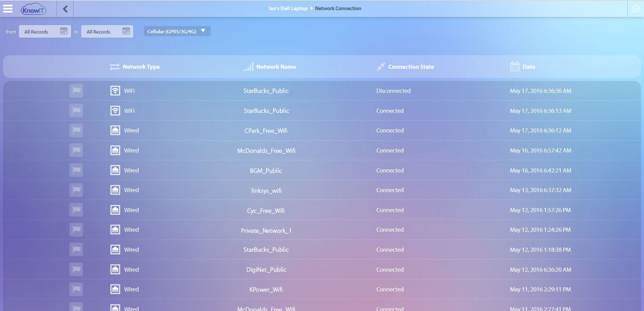Click the date May 17, 2016 6:36:36 AM

[x=540, y=91]
